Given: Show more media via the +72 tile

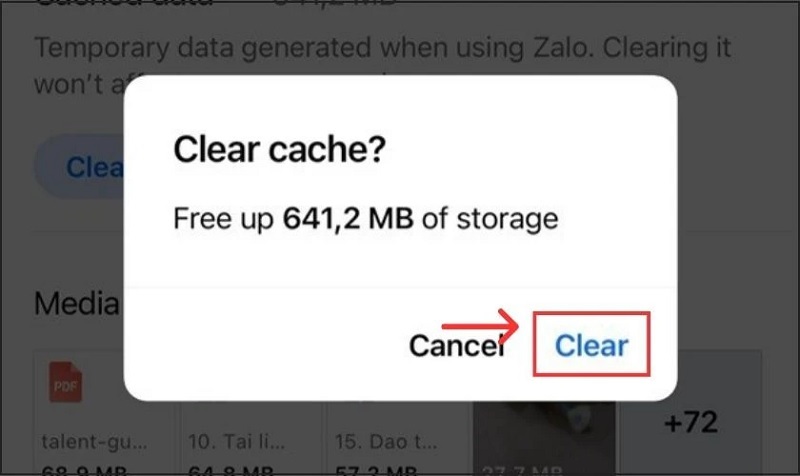Looking at the screenshot, I should [x=691, y=422].
